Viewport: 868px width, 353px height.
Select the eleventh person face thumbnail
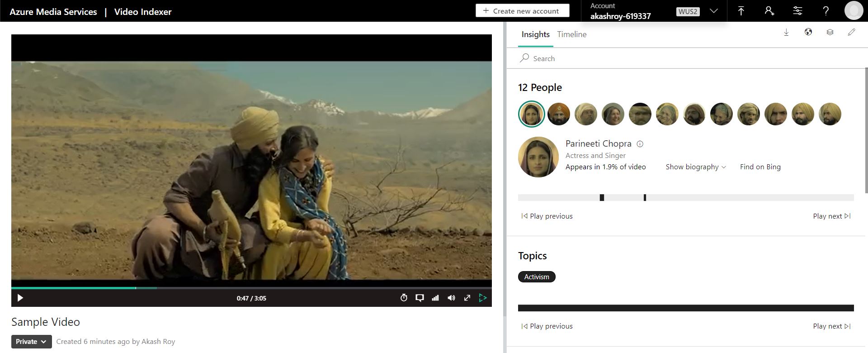point(803,114)
